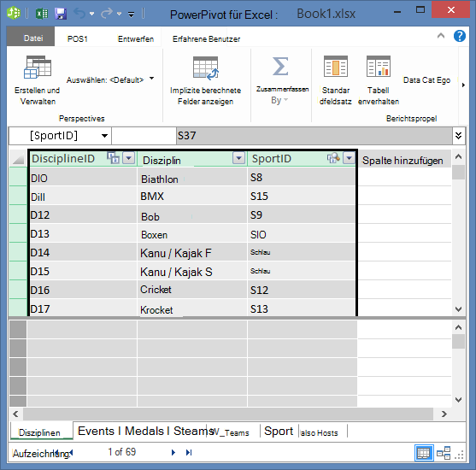The width and height of the screenshot is (476, 470).
Task: Switch to the Medals sheet tab
Action: pos(144,431)
